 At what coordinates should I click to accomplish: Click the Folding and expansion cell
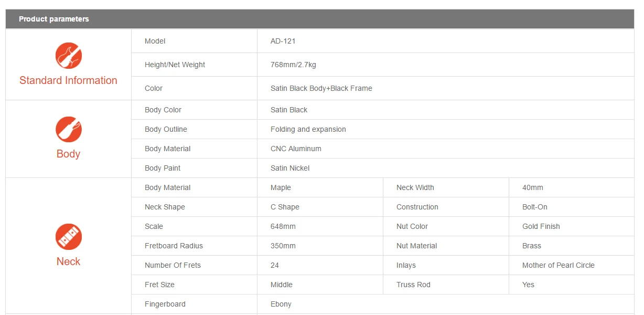(308, 129)
